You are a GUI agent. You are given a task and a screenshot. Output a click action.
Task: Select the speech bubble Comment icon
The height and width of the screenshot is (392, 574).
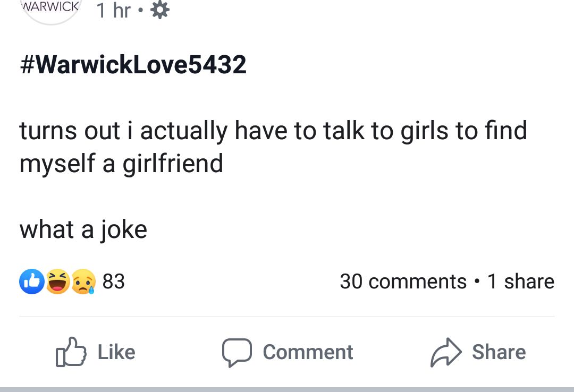coord(239,352)
